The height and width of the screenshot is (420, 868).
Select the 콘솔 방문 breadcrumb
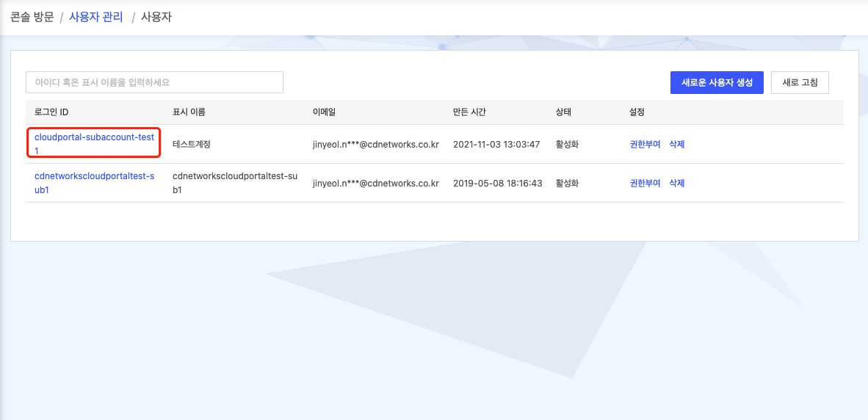coord(32,17)
